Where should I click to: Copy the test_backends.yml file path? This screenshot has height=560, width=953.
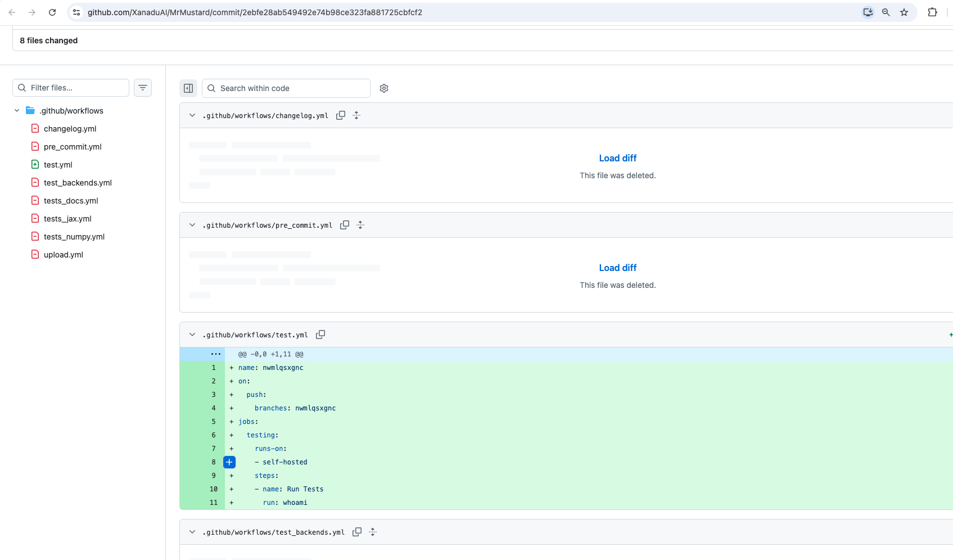pos(357,532)
